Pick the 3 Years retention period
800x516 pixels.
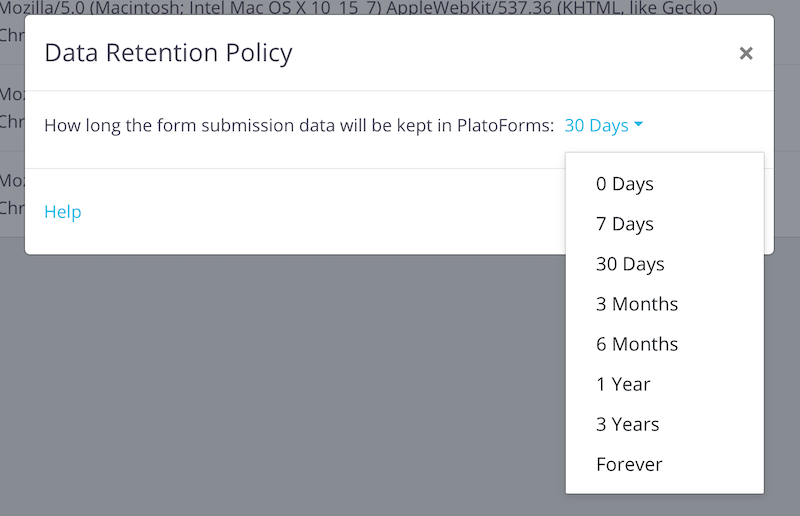(x=628, y=424)
